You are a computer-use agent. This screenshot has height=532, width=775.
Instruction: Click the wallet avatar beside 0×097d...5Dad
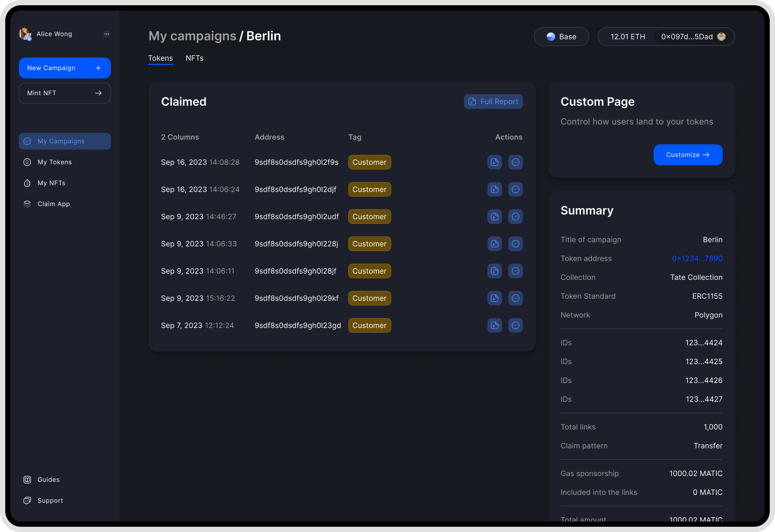[x=721, y=37]
